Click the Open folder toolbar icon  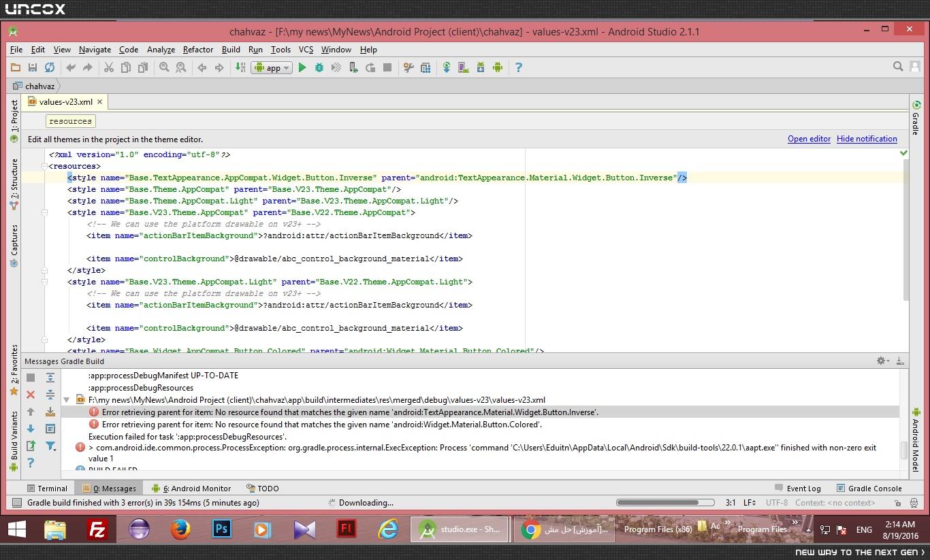pos(16,67)
